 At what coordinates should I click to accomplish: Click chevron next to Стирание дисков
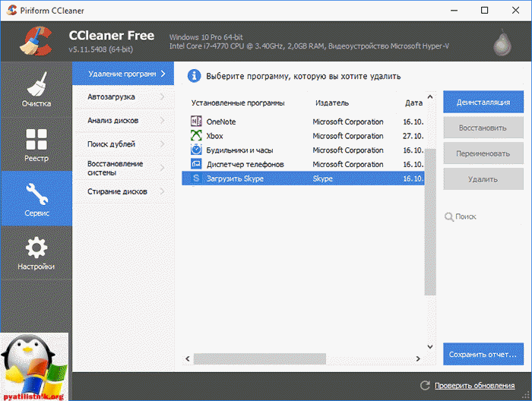click(163, 191)
